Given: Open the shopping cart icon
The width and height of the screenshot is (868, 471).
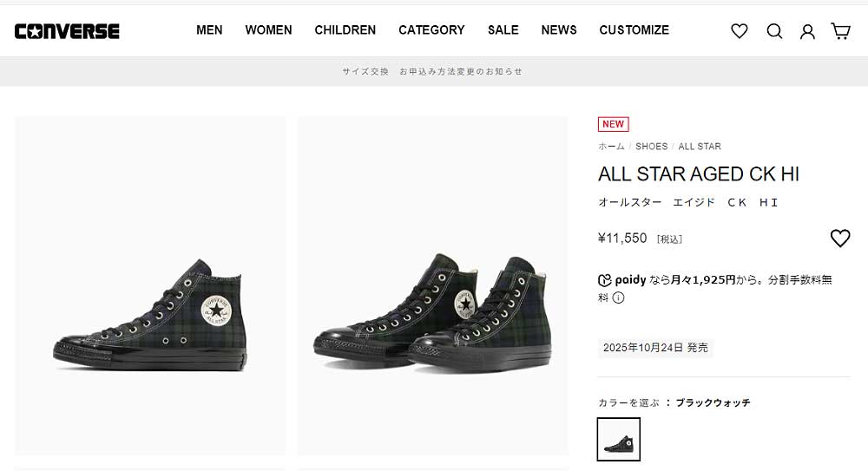Looking at the screenshot, I should point(840,31).
